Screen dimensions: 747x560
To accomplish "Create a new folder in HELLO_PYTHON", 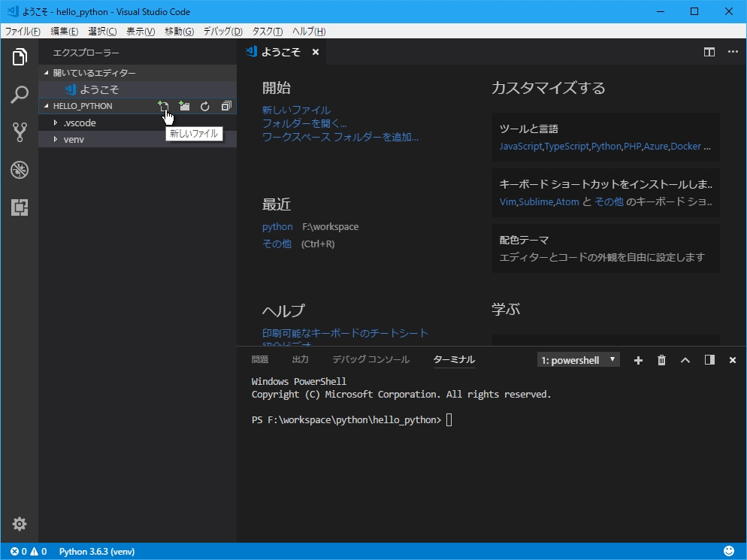I will click(x=184, y=106).
